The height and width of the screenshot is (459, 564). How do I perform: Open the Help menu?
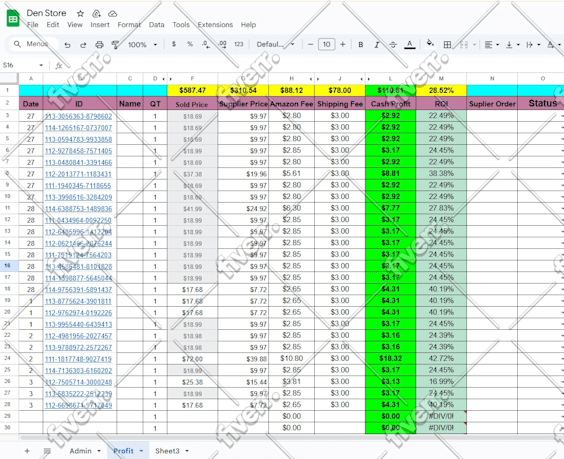248,25
